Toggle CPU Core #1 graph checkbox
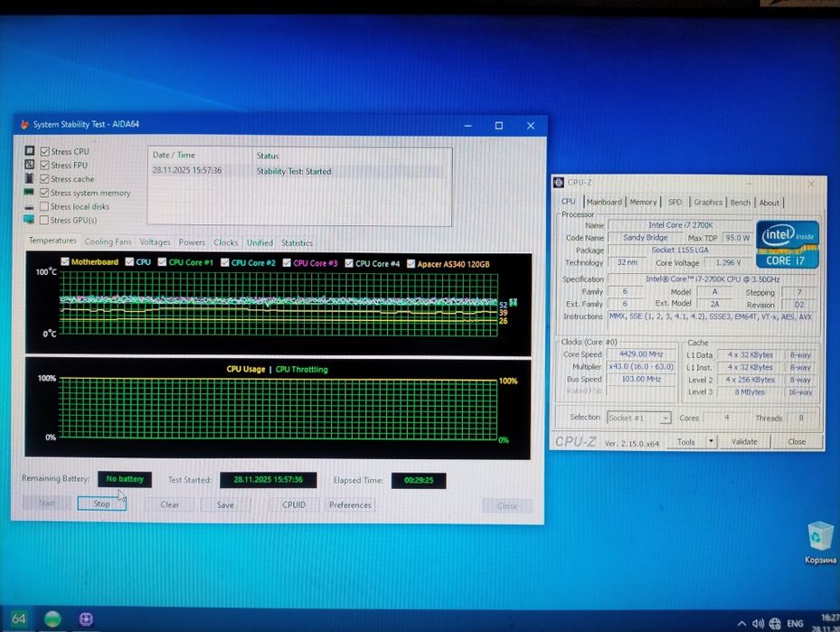This screenshot has width=840, height=632. click(x=163, y=262)
